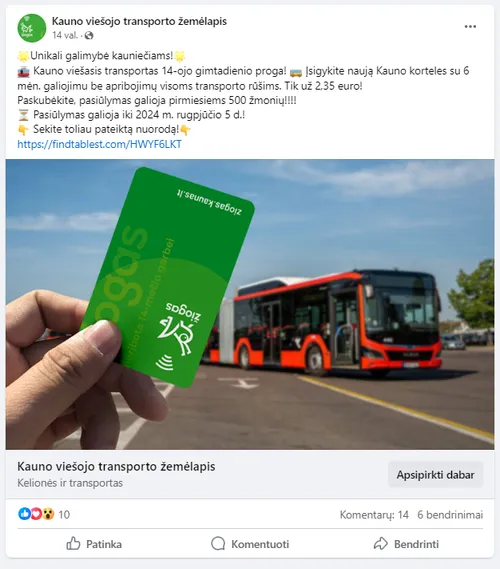Open the bus and Žiogas card photo
500x569 pixels.
[250, 304]
